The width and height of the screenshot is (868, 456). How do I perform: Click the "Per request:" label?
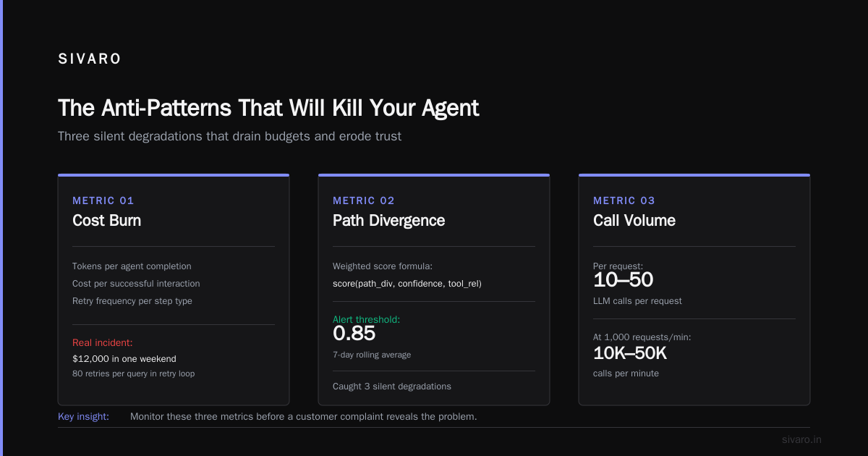[x=618, y=266]
